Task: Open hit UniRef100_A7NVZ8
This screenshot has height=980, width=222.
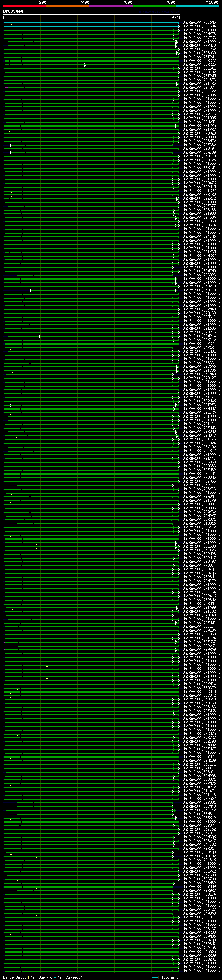Action: pos(199,34)
